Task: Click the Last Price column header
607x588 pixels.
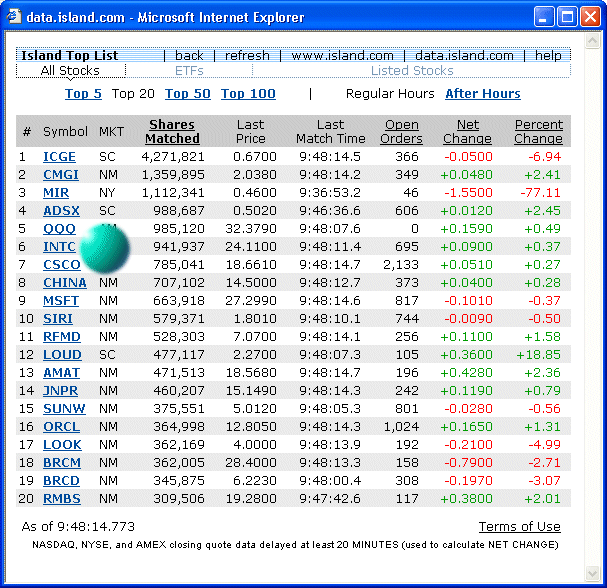Action: click(x=251, y=131)
